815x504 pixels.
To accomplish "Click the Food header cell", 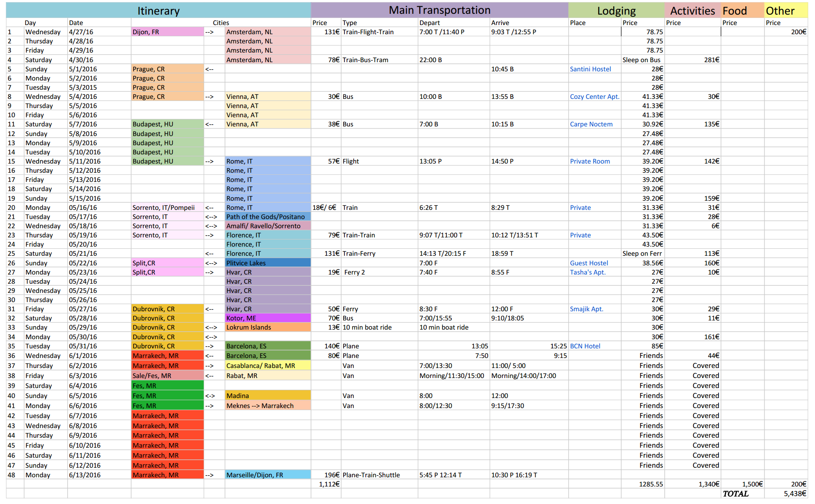I will click(742, 11).
